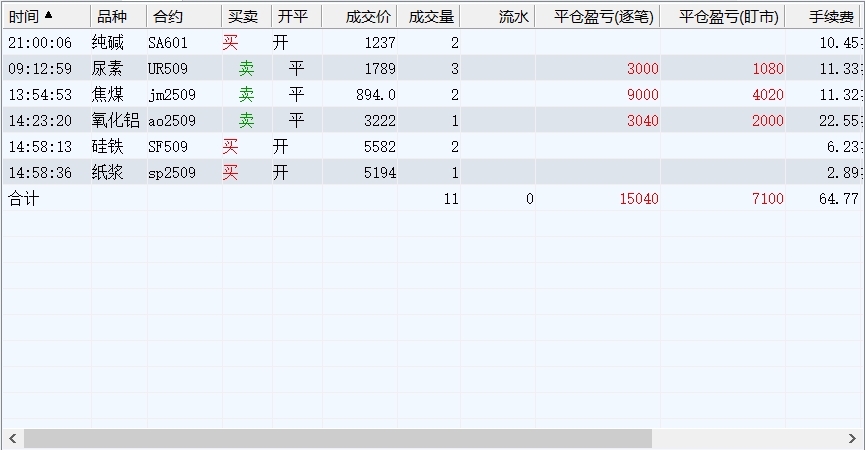Click the 买 cell in the SF509 row
The height and width of the screenshot is (450, 865).
[x=231, y=146]
